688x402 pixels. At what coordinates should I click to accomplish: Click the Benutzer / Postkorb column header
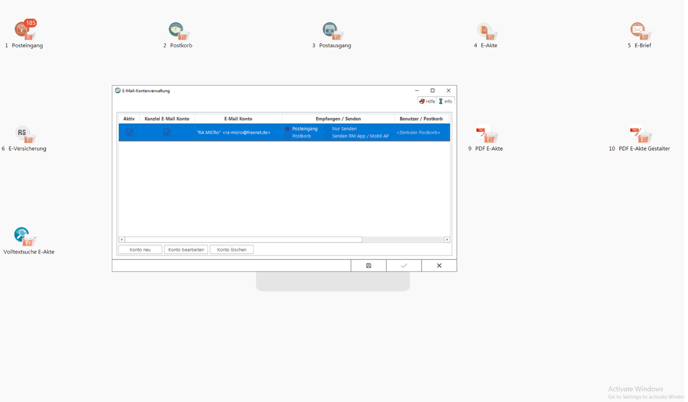point(421,119)
